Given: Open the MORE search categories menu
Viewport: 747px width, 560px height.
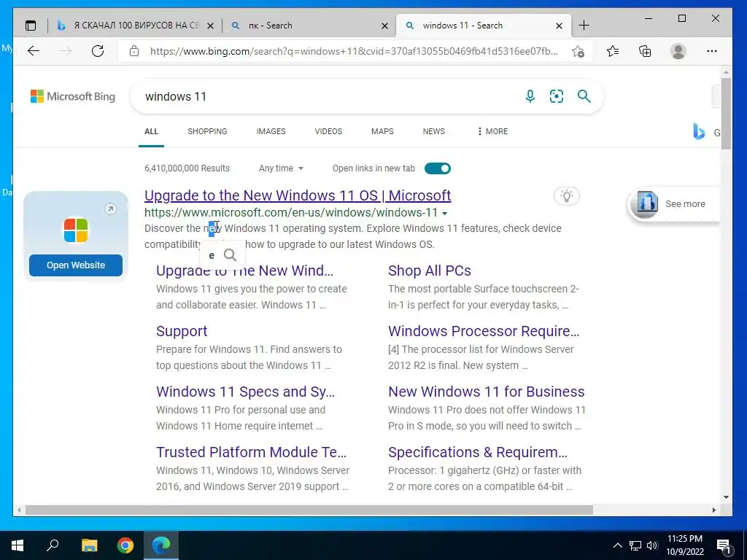Looking at the screenshot, I should [492, 131].
